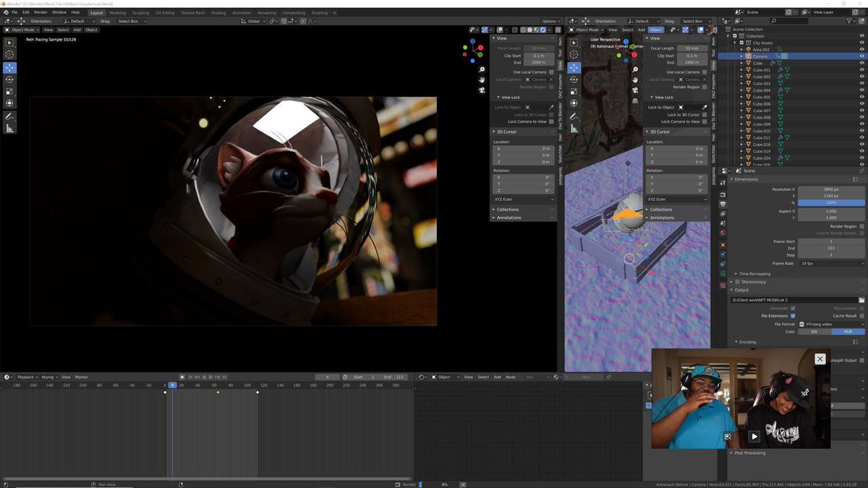868x488 pixels.
Task: Open the Frame Rate 24 fps dropdown
Action: (831, 263)
